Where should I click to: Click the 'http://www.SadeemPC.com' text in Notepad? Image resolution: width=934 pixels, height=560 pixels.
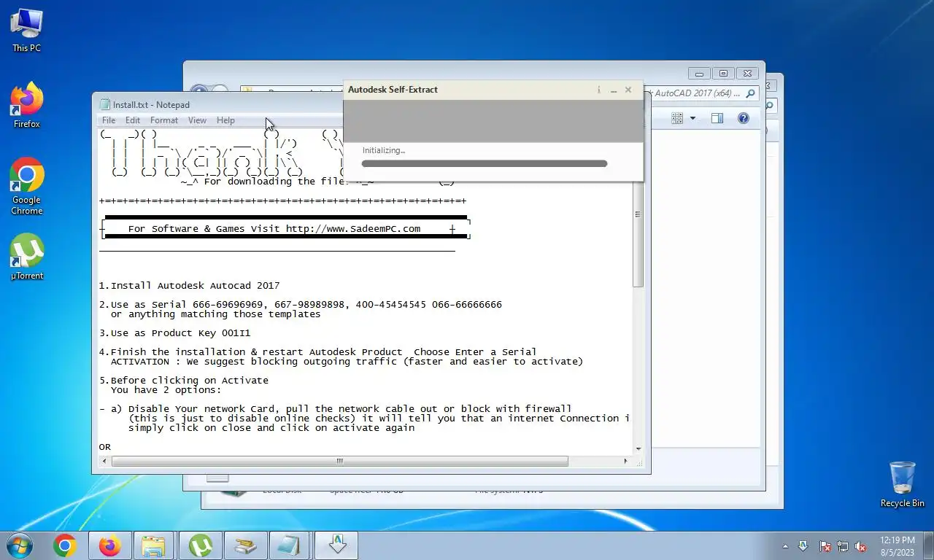pyautogui.click(x=353, y=229)
